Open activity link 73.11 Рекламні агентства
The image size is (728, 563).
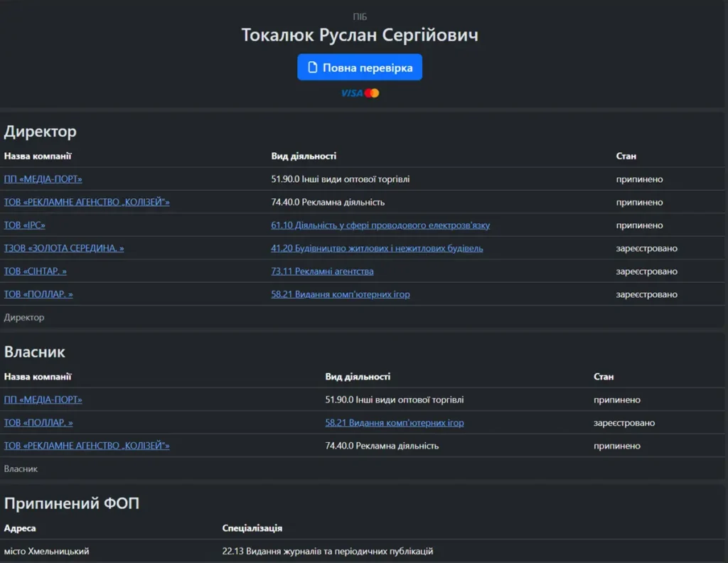(x=322, y=271)
